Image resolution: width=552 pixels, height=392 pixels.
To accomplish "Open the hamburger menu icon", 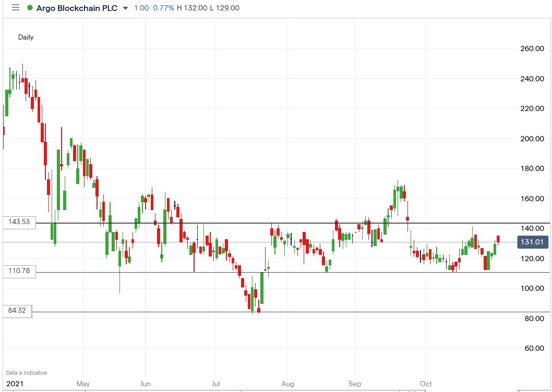I will (15, 8).
